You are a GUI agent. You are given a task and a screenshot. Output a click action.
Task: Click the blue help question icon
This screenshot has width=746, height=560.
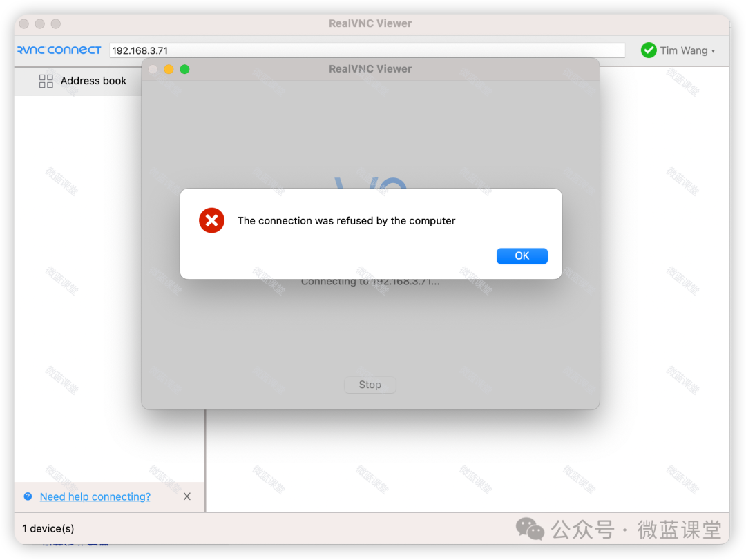click(x=28, y=496)
